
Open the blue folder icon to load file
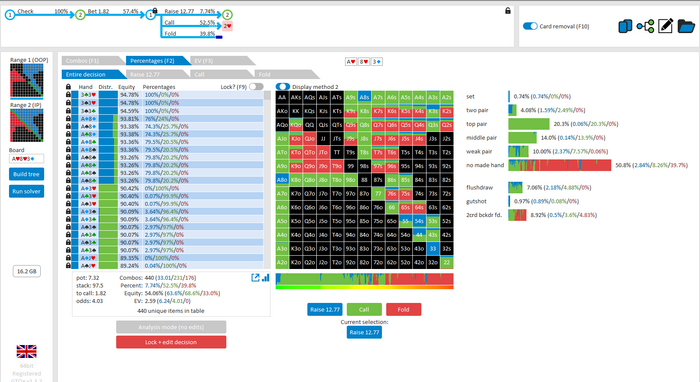point(686,26)
